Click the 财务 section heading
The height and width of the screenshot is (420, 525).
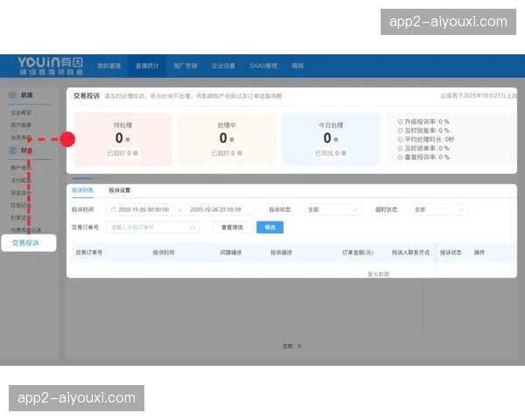click(x=27, y=150)
